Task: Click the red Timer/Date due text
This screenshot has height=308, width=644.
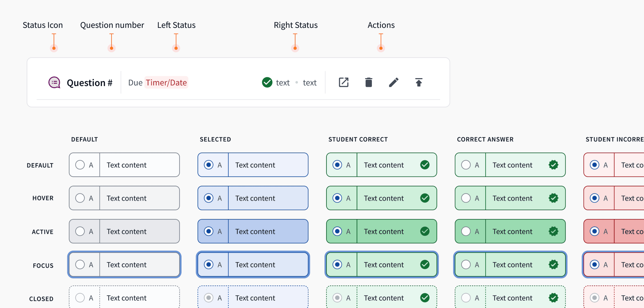Action: point(166,83)
